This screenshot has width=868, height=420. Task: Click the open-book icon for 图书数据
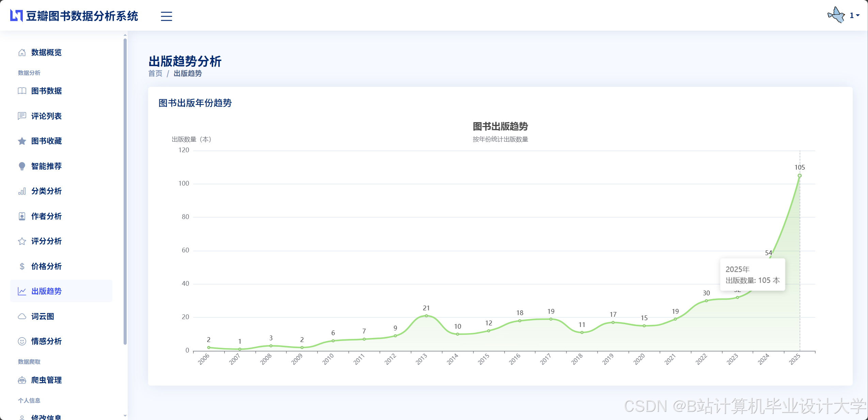[22, 91]
